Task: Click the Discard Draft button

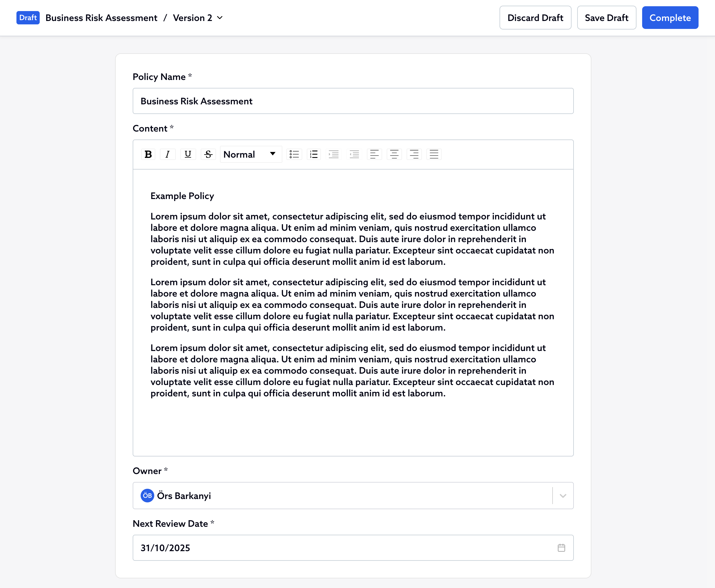Action: coord(535,18)
